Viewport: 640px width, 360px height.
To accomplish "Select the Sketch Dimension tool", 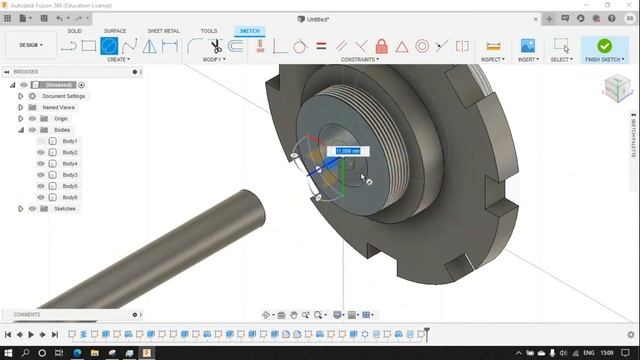I will [x=169, y=46].
